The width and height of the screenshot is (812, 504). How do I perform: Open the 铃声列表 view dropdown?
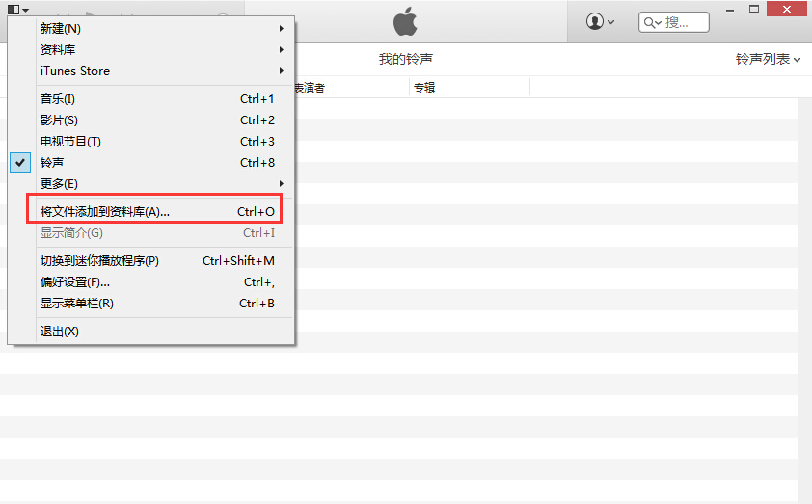(768, 59)
